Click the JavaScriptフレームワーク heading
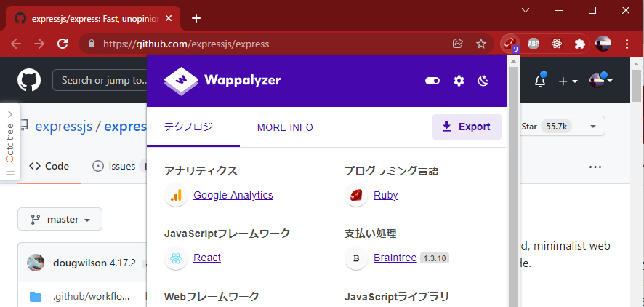Screen dimensions: 644x307 pyautogui.click(x=227, y=234)
